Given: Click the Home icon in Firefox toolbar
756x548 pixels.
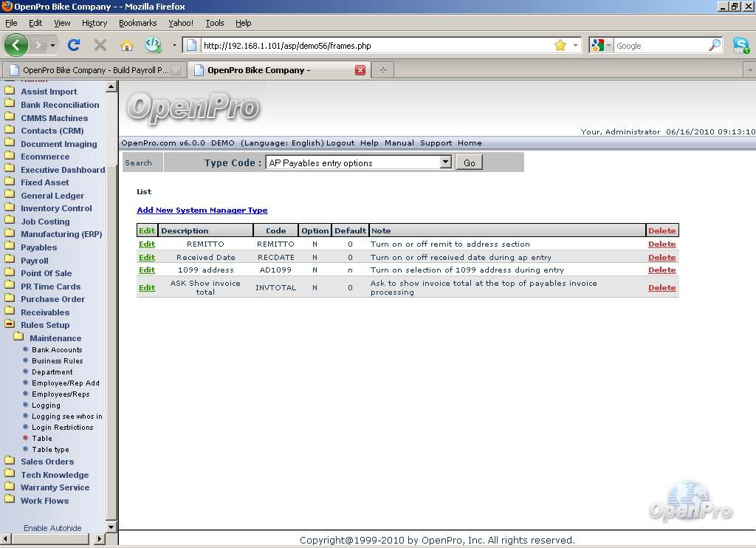Looking at the screenshot, I should pos(126,45).
